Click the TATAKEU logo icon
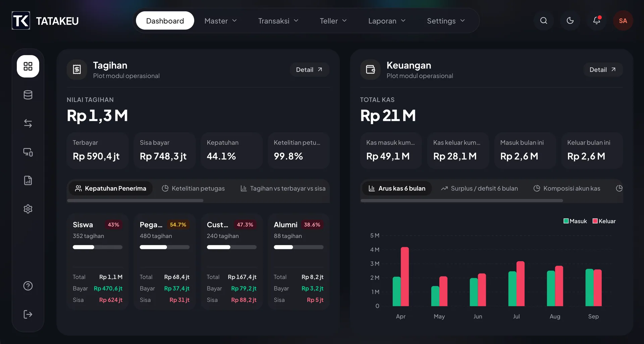The image size is (644, 344). (21, 20)
